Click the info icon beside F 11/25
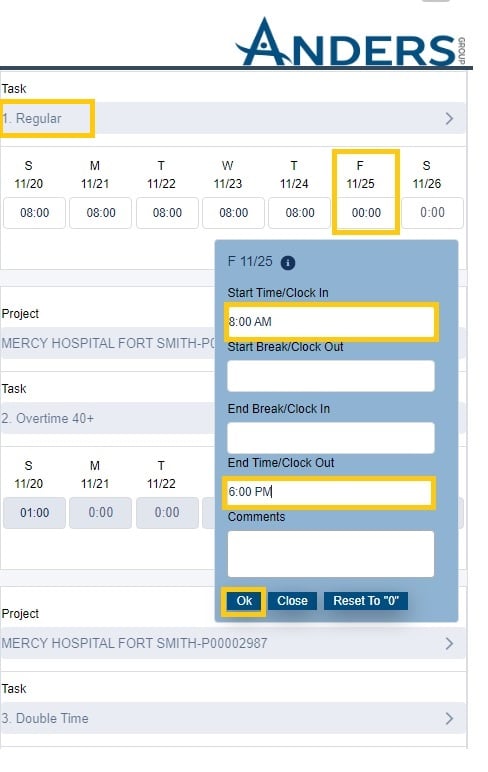This screenshot has height=772, width=488. [288, 263]
